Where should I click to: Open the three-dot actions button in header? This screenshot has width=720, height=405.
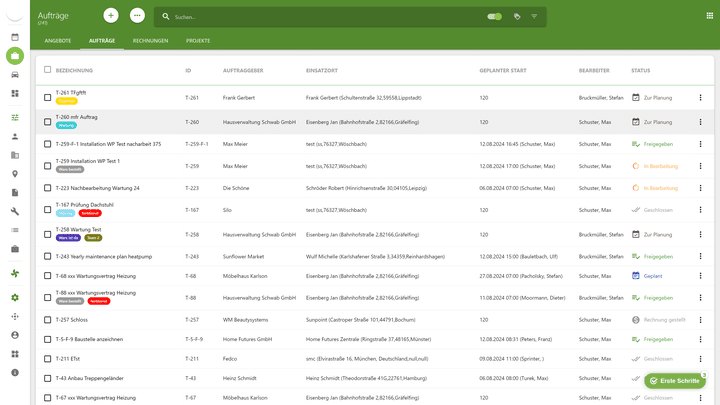pyautogui.click(x=137, y=16)
